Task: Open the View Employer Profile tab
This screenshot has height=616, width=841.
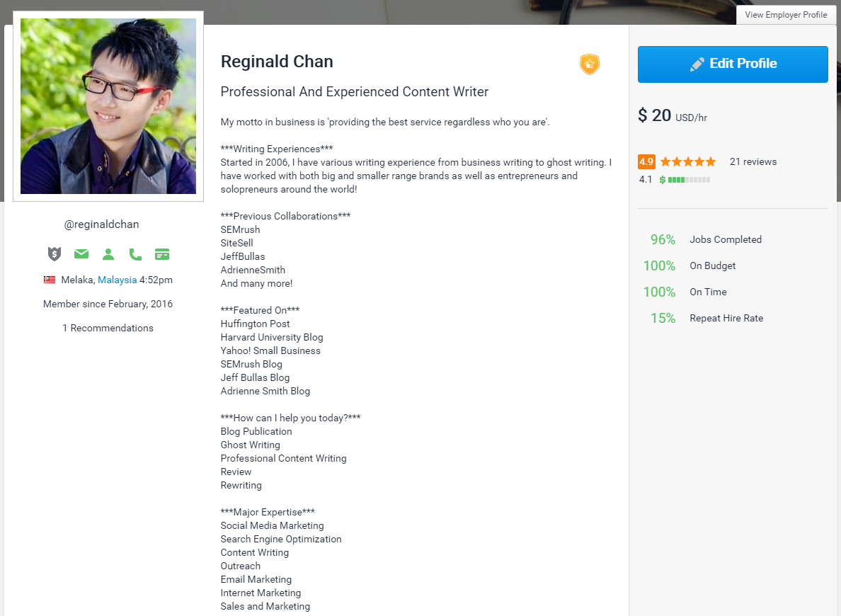Action: tap(786, 15)
